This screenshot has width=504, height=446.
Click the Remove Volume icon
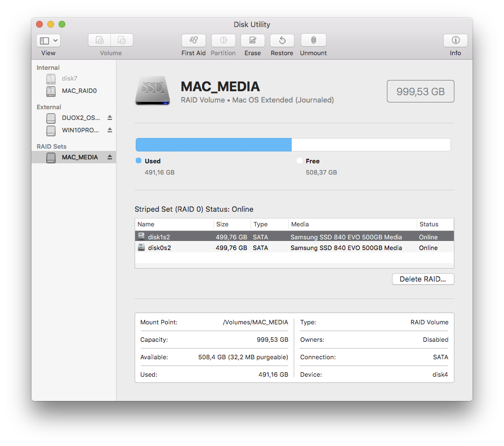[x=122, y=40]
